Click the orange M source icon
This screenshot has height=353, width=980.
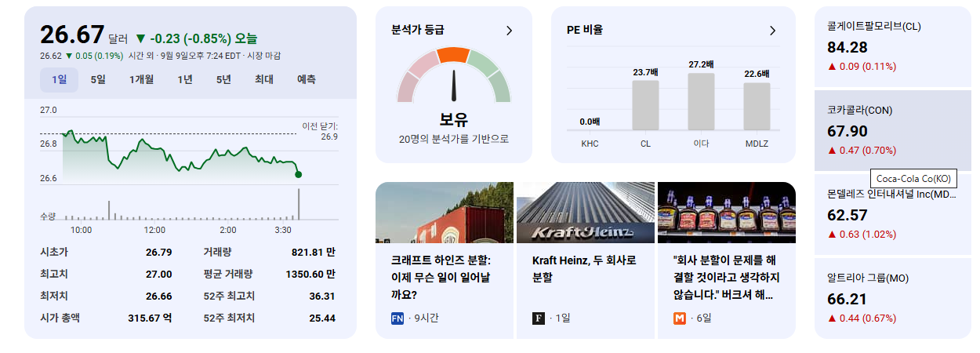click(x=680, y=318)
